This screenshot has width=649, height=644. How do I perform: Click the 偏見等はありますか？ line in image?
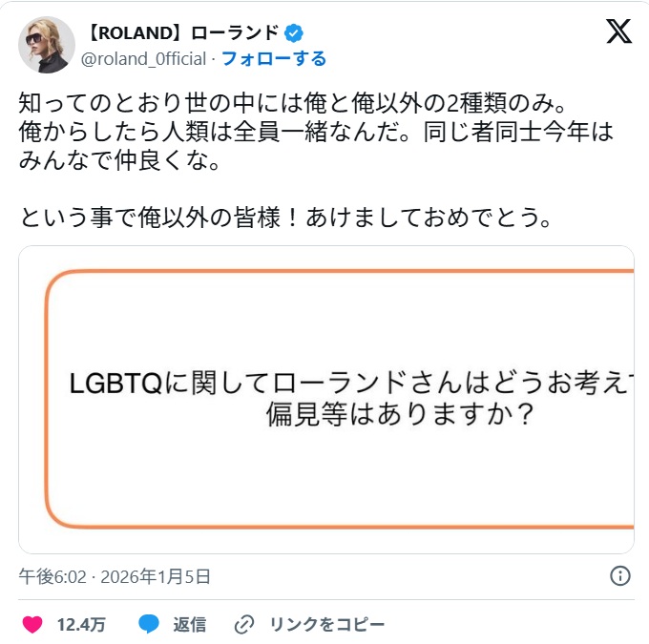pos(399,414)
